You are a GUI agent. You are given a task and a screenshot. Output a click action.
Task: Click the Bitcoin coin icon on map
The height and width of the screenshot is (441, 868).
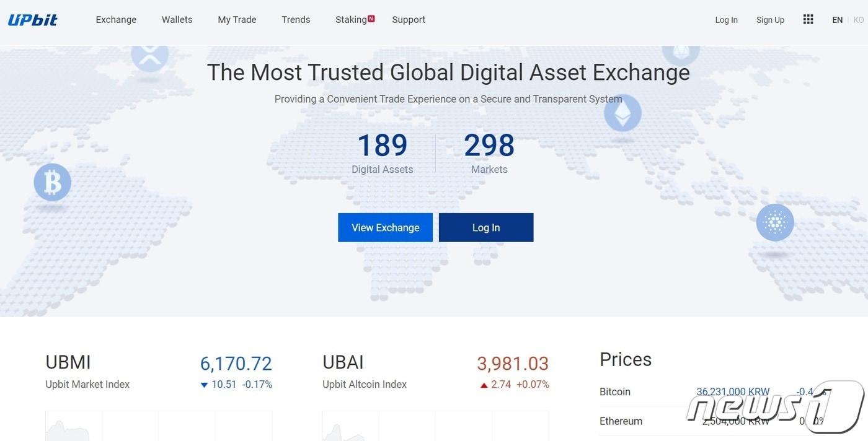click(x=53, y=183)
